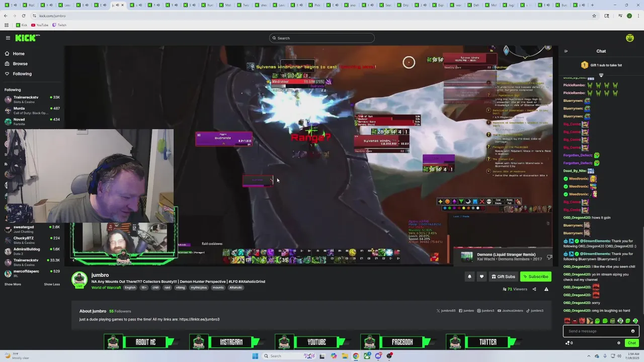Open the JoshuaUmbro YouTube link
This screenshot has height=362, width=644.
pyautogui.click(x=510, y=311)
